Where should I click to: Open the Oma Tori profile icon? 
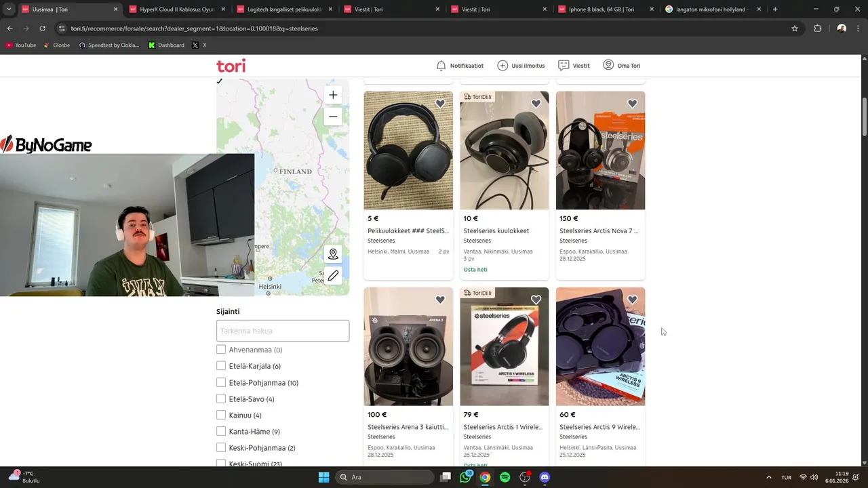click(x=608, y=65)
